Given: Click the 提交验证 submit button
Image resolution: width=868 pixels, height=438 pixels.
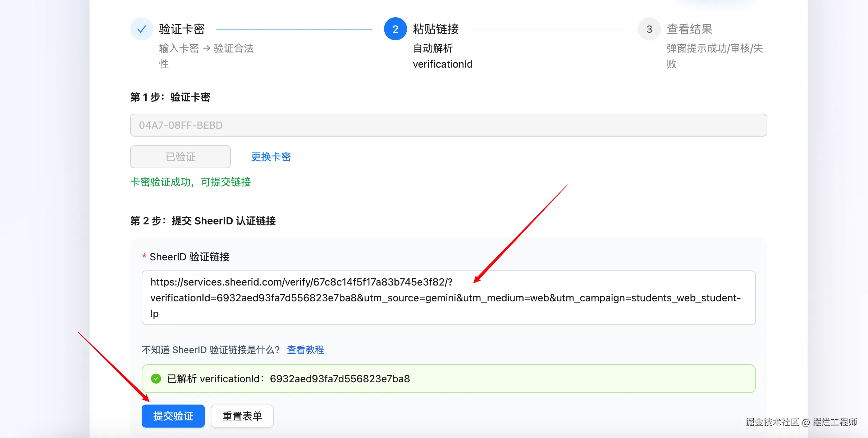Looking at the screenshot, I should tap(173, 416).
